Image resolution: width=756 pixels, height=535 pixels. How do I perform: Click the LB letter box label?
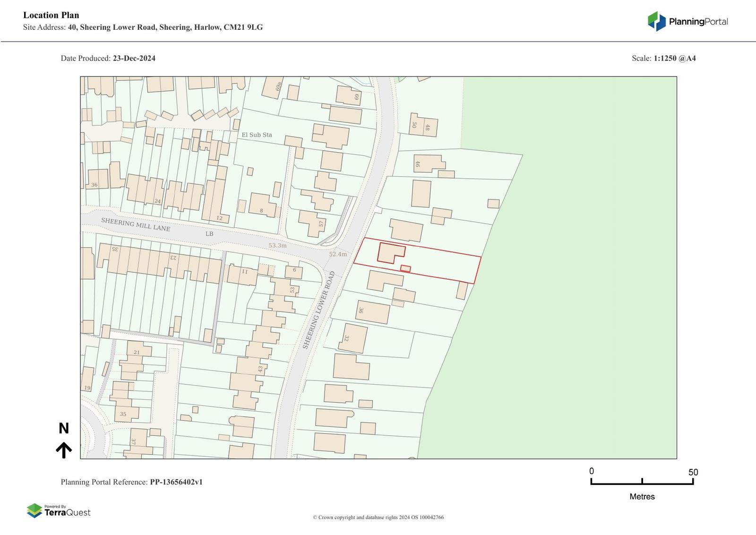pyautogui.click(x=209, y=233)
